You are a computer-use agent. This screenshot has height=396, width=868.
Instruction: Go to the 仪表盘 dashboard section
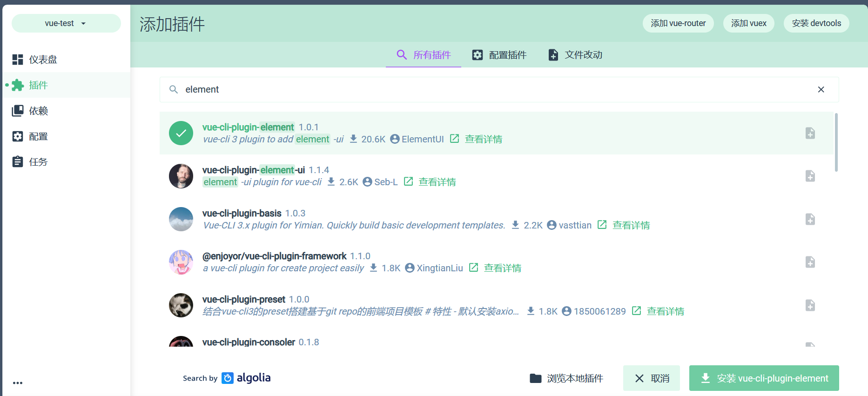coord(66,60)
